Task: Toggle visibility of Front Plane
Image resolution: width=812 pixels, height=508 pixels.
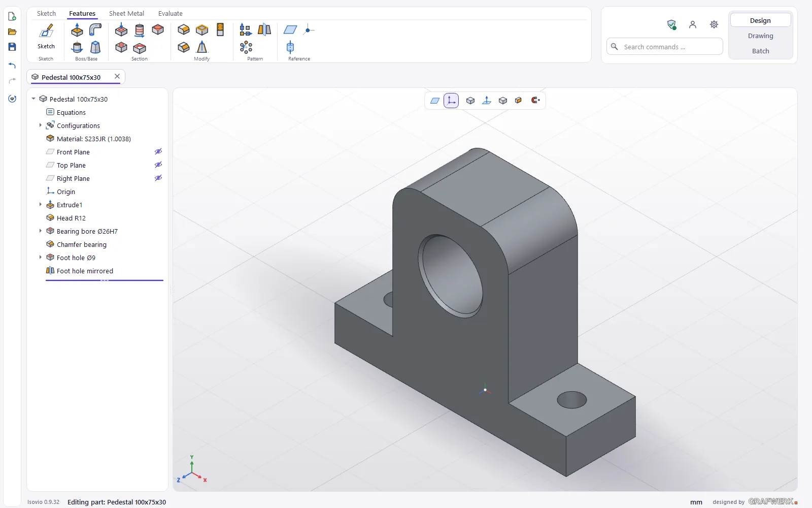Action: (x=158, y=151)
